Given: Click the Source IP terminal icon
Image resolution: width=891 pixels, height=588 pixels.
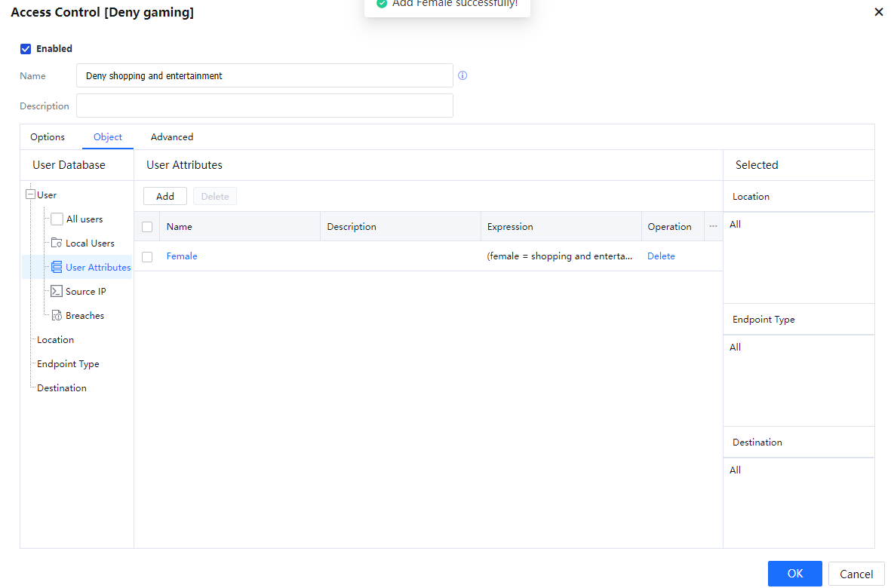Looking at the screenshot, I should [57, 292].
